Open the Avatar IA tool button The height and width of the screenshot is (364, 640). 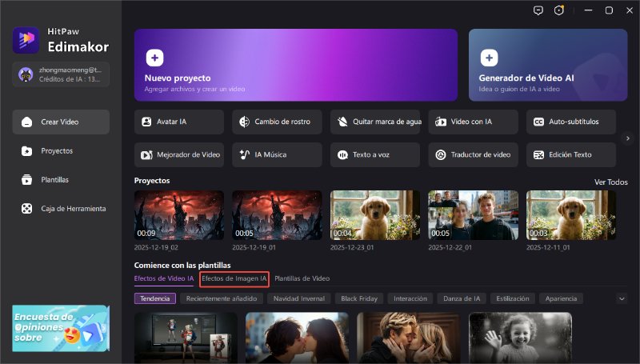point(179,122)
